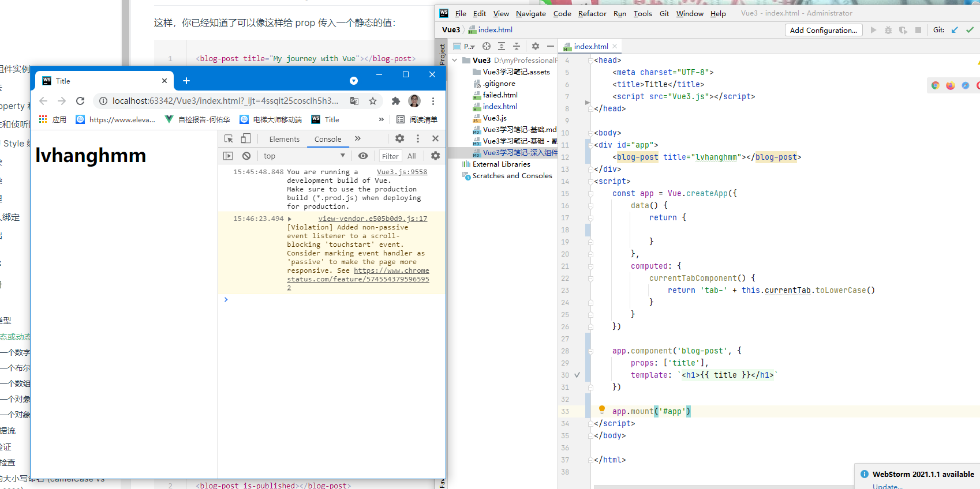The width and height of the screenshot is (980, 489).
Task: Open page in Firefox from editor browser icons
Action: coord(951,85)
